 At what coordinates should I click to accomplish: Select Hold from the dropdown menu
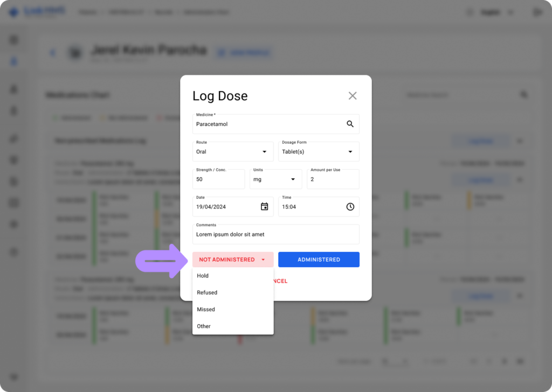pos(203,276)
